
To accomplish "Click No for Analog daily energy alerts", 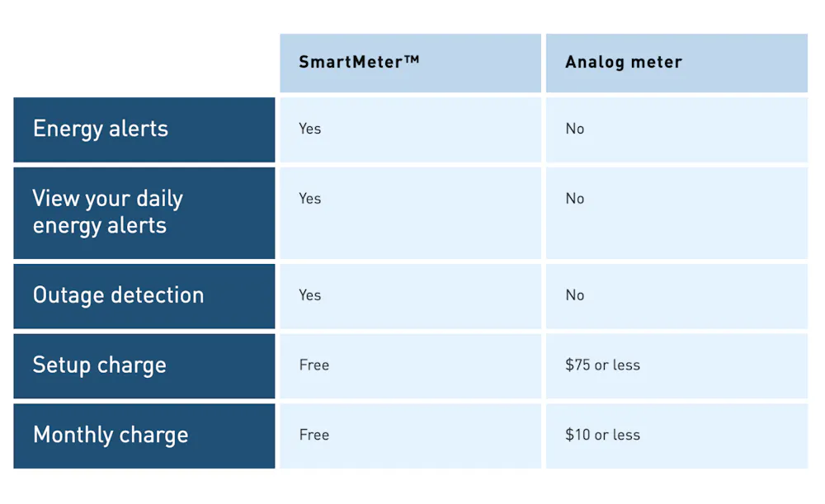I will 574,198.
